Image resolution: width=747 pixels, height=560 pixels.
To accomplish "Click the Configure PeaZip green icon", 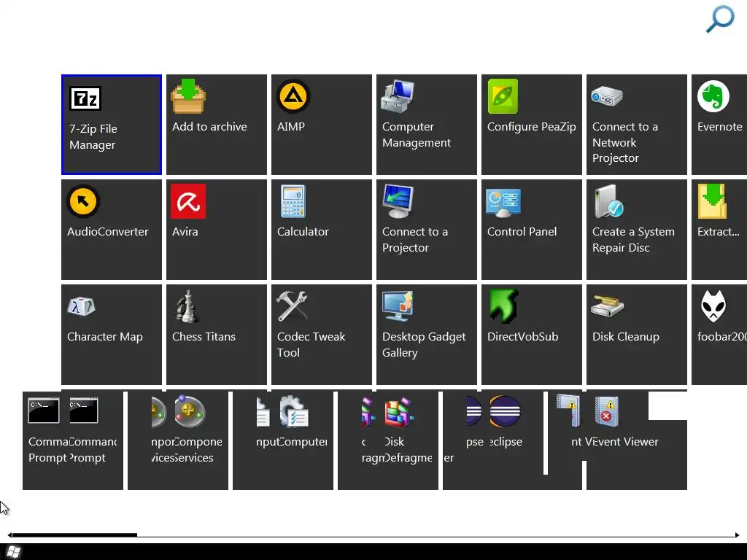I will click(503, 96).
